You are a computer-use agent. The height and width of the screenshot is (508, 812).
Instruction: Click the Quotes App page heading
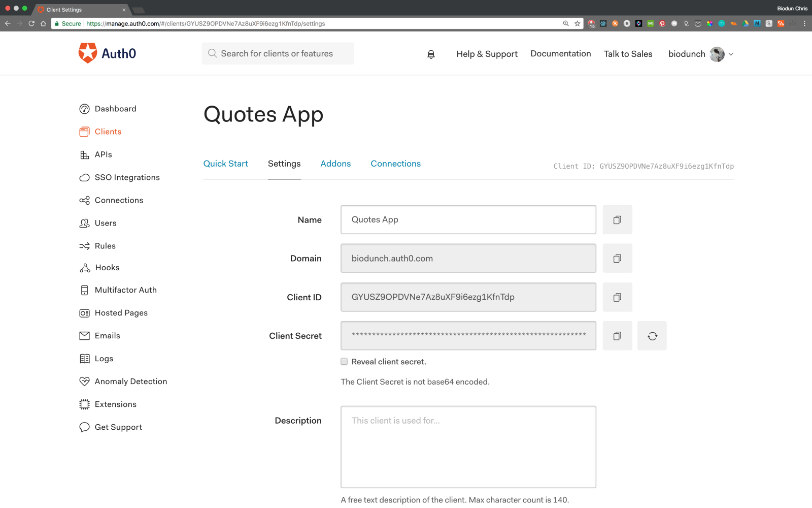coord(263,115)
